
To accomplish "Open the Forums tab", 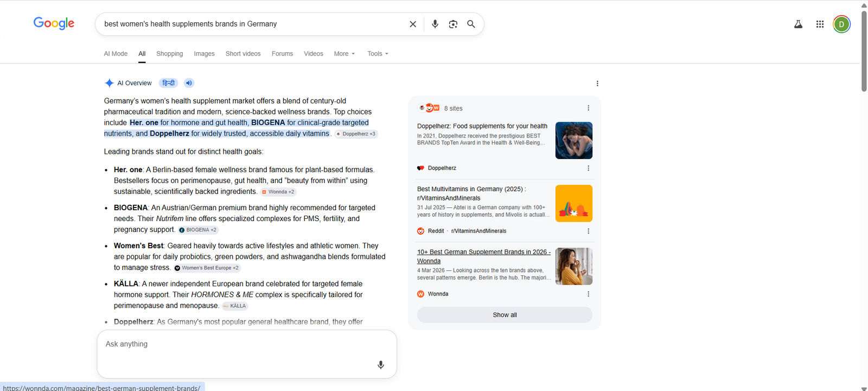I will (282, 54).
